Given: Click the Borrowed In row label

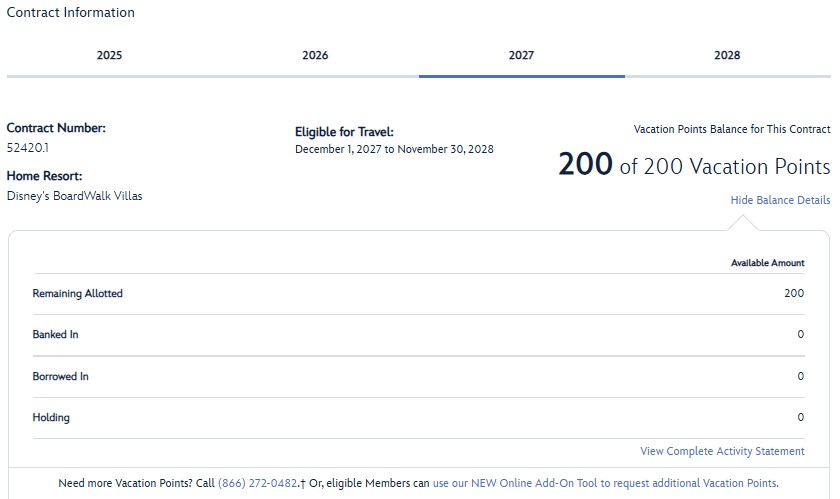Looking at the screenshot, I should [60, 377].
